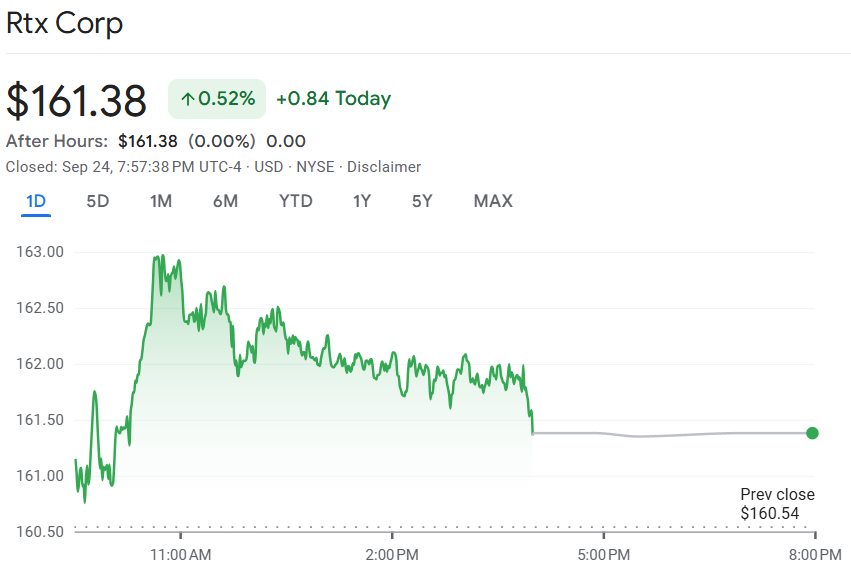Show the MAX time range

pyautogui.click(x=493, y=201)
